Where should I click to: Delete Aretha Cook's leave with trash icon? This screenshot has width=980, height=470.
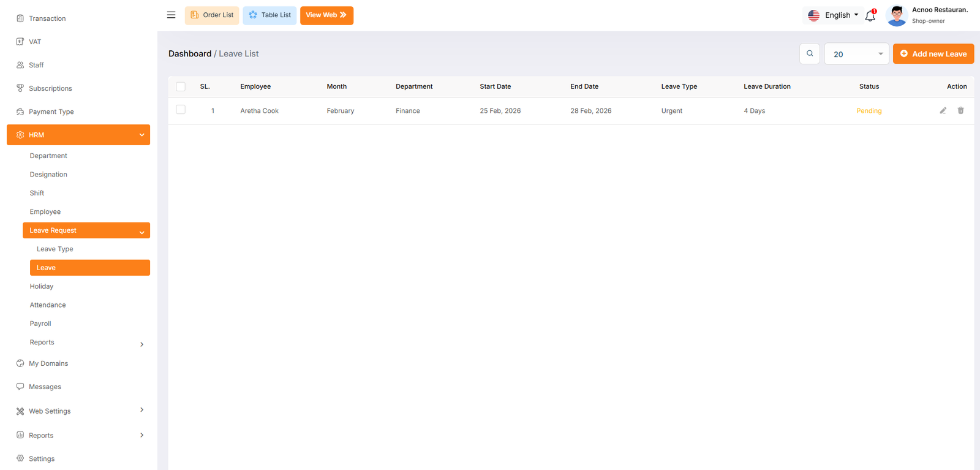click(x=960, y=111)
